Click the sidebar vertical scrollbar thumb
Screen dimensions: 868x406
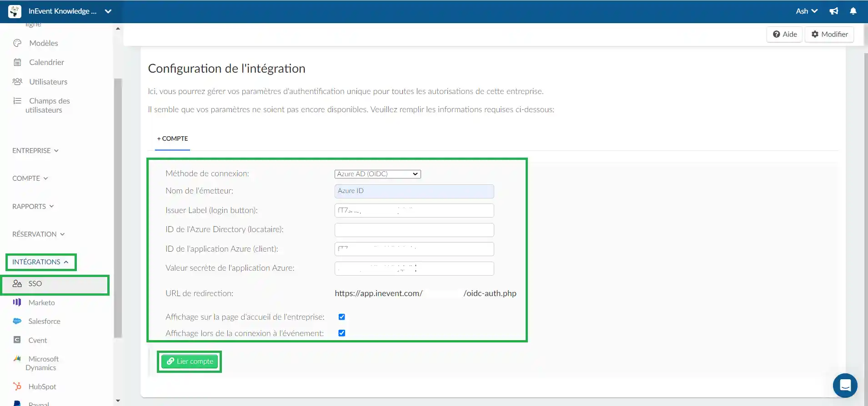(x=118, y=208)
